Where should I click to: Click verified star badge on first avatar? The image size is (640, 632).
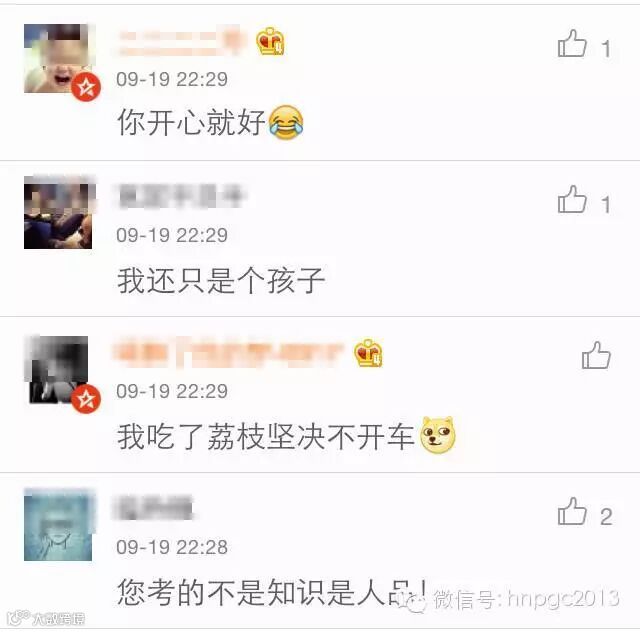[x=86, y=87]
